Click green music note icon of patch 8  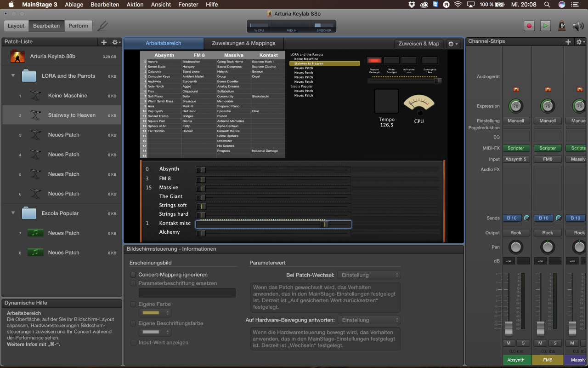click(35, 253)
